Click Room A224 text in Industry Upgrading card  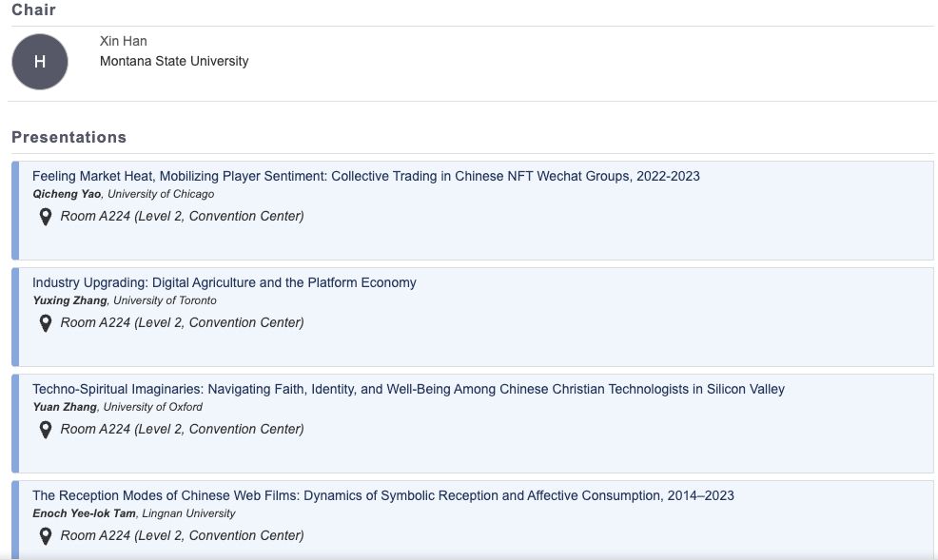coord(182,322)
